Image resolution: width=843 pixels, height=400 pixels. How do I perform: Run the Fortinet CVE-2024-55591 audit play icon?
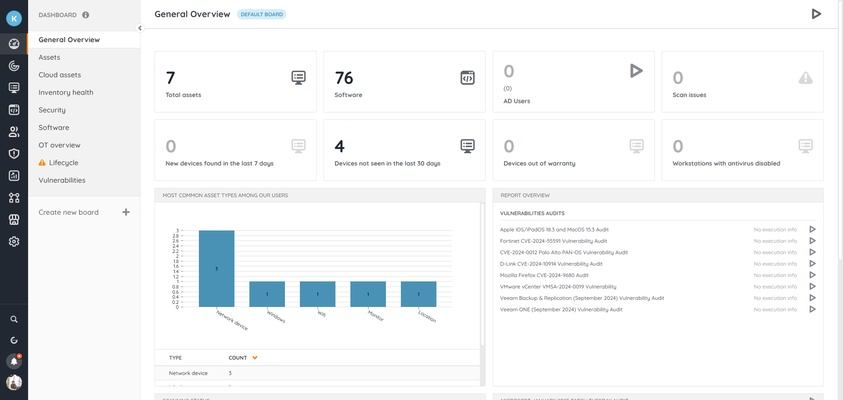(812, 241)
